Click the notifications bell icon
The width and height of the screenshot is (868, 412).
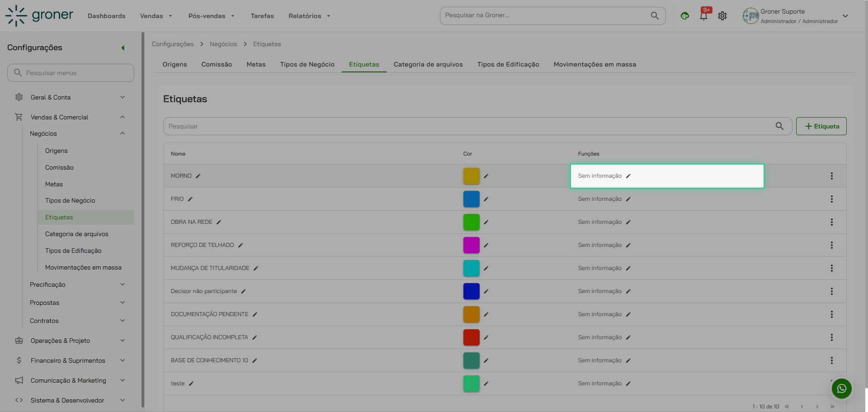pos(703,16)
